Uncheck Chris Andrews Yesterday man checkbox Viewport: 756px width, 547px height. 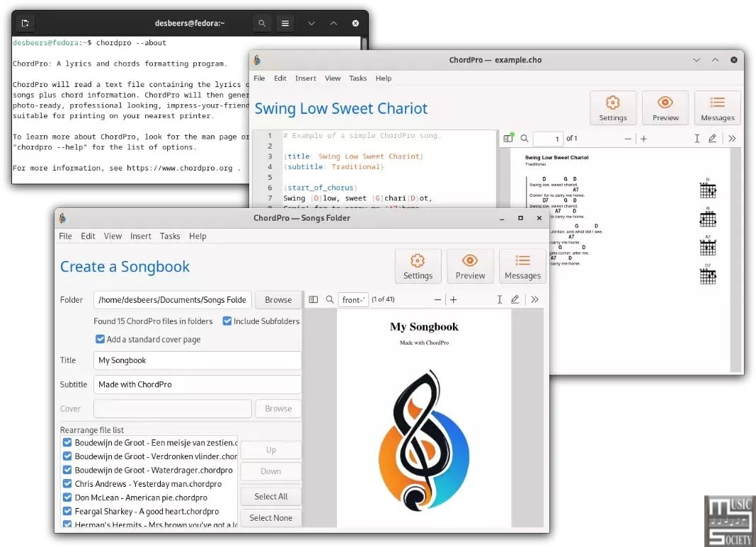pyautogui.click(x=67, y=483)
